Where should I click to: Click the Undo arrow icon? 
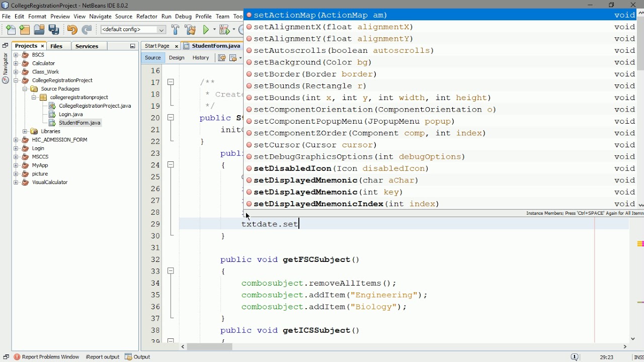(72, 30)
